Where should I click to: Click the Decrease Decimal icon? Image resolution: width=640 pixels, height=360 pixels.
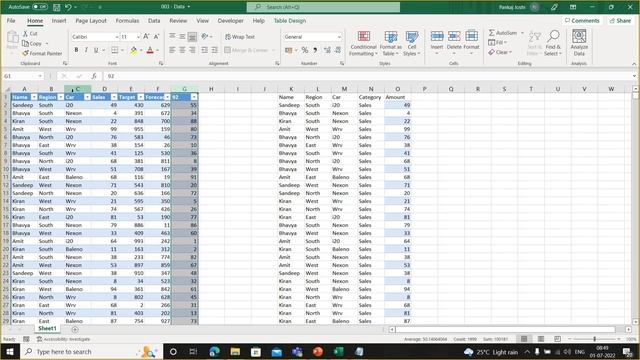point(338,50)
